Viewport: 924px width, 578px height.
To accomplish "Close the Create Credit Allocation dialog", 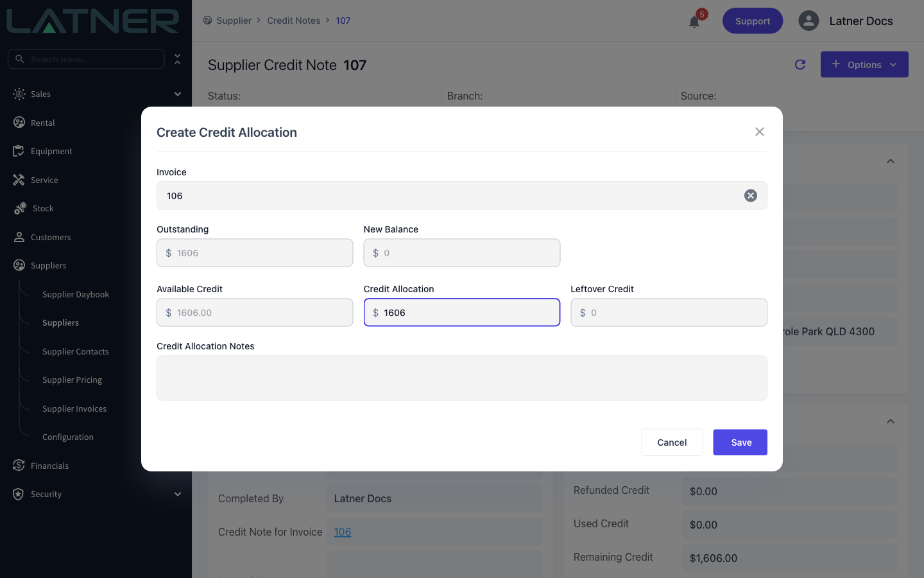I will 760,132.
